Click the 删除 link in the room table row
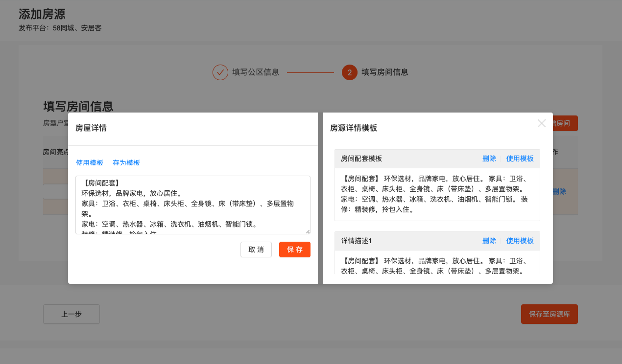Image resolution: width=622 pixels, height=364 pixels. point(560,192)
